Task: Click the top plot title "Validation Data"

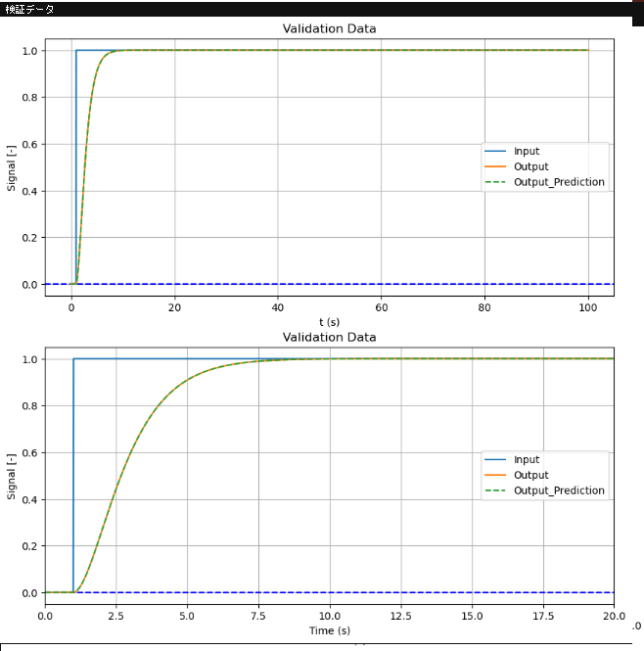Action: pyautogui.click(x=329, y=28)
